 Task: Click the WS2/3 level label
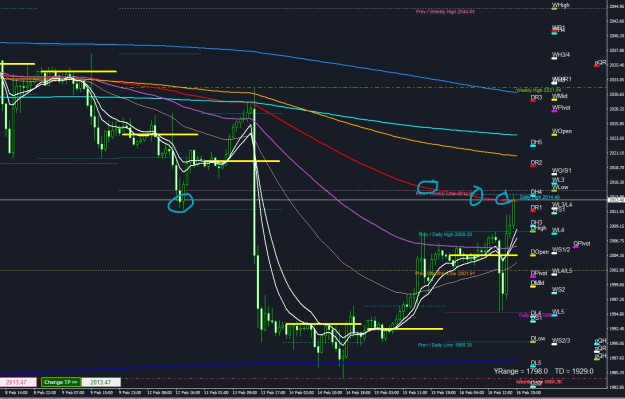(561, 341)
